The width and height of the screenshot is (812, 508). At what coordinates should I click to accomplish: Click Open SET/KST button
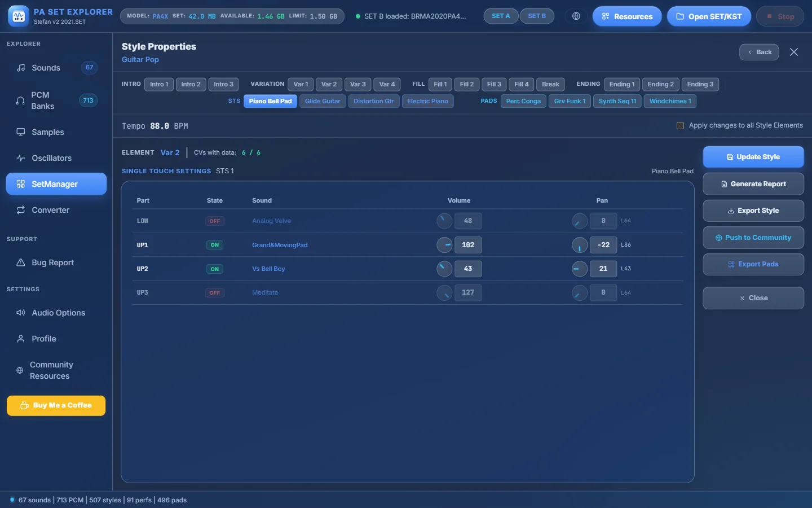coord(709,16)
